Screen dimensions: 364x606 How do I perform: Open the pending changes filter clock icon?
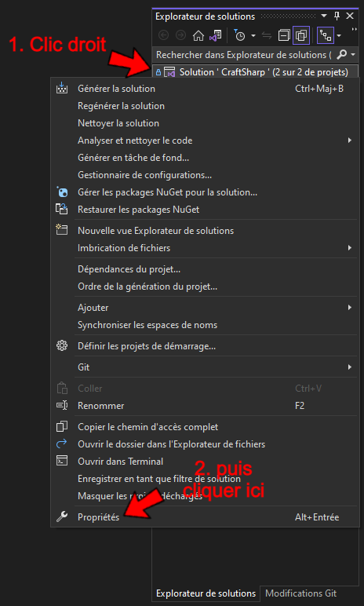(239, 35)
